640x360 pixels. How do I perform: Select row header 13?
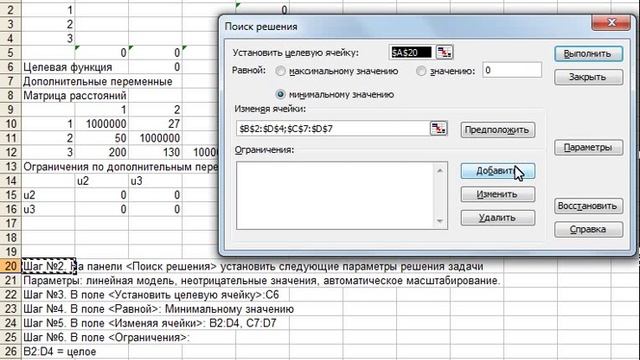[10, 167]
